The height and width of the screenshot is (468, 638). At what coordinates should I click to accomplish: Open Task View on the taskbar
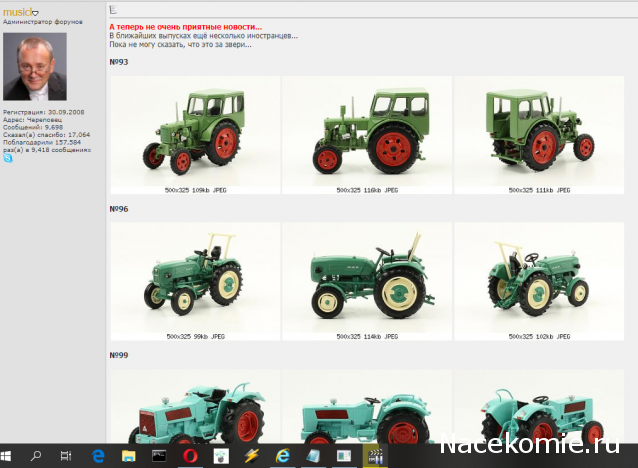[66, 456]
